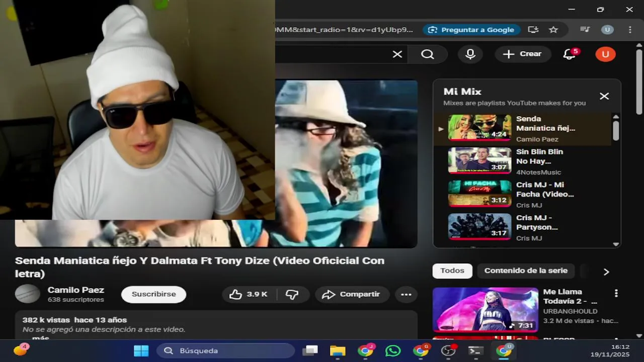Screen dimensions: 644x362
Task: Open Camilo Paez channel name link
Action: coord(76,290)
